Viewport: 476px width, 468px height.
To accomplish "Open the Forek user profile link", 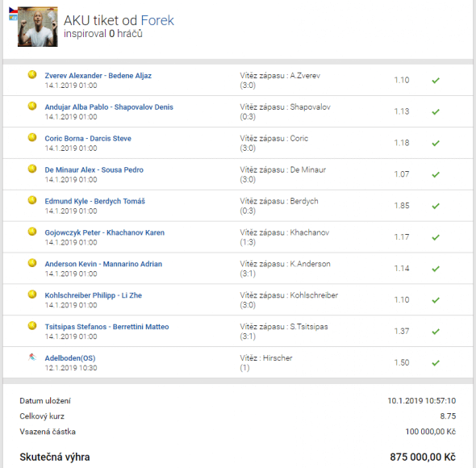I will (157, 20).
